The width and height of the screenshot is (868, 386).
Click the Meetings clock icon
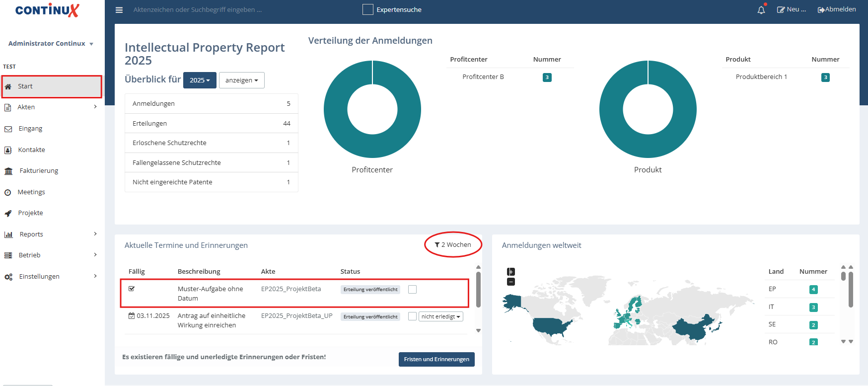pyautogui.click(x=8, y=192)
